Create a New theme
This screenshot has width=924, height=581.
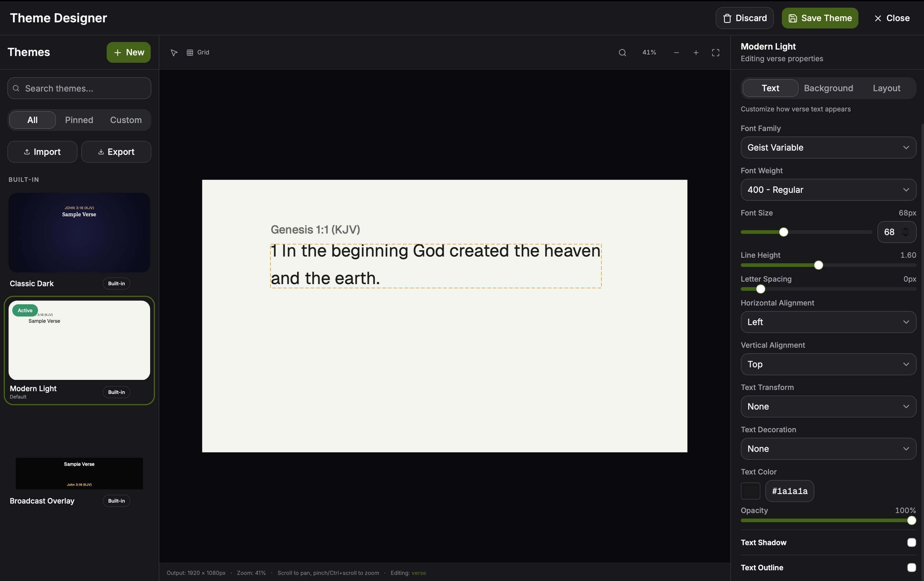pyautogui.click(x=129, y=52)
